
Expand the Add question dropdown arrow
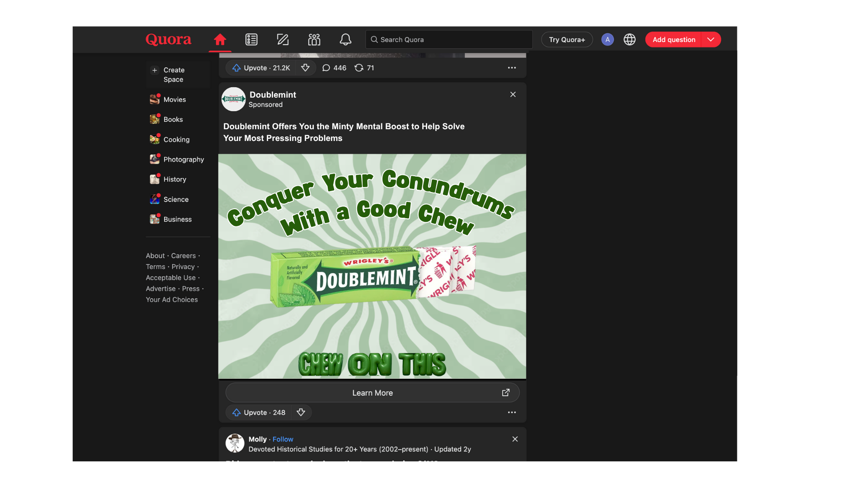(711, 40)
